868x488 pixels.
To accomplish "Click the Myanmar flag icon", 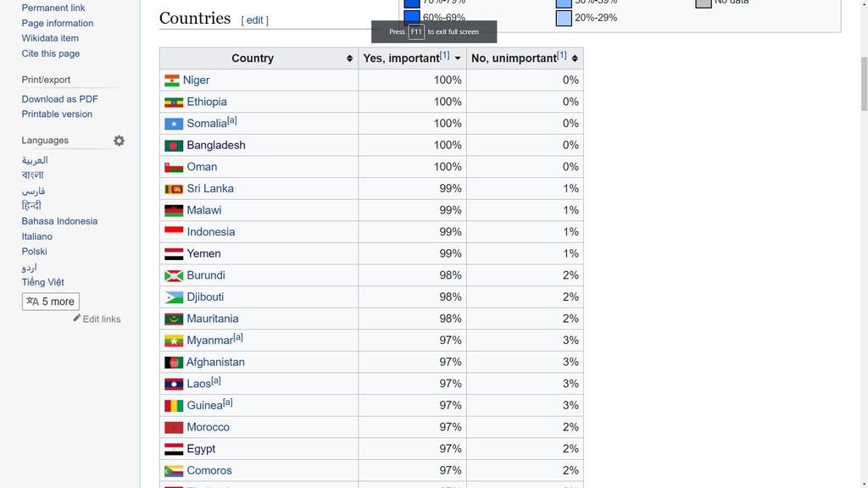I will point(174,341).
